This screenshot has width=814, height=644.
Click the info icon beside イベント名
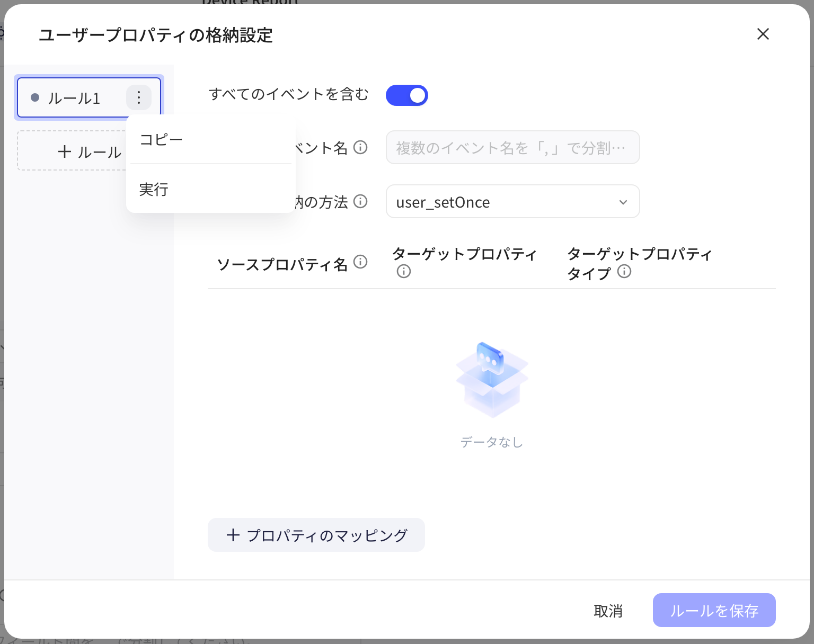[360, 147]
